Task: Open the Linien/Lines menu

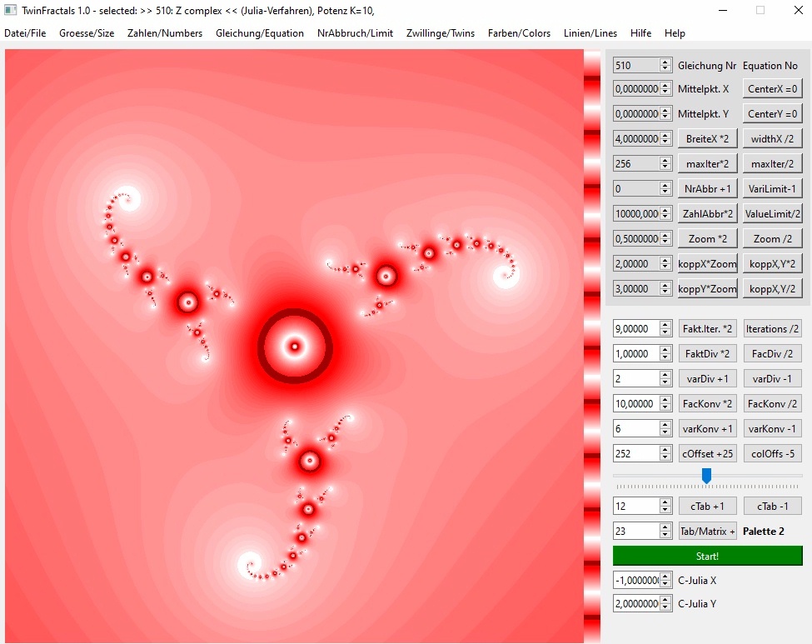Action: pyautogui.click(x=590, y=33)
